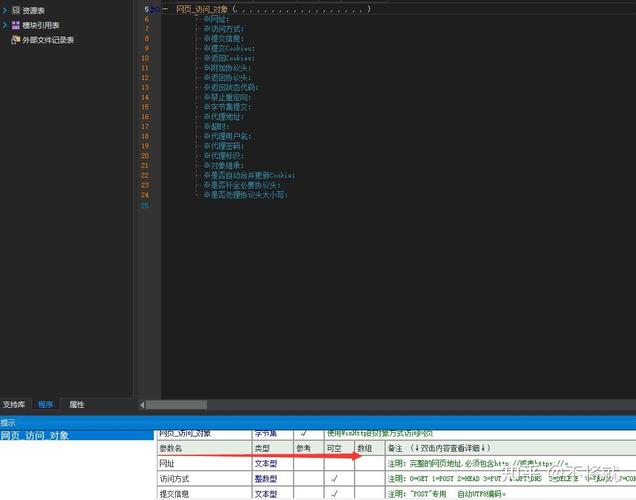The width and height of the screenshot is (636, 500).
Task: Collapse the 网页_访问_对象 call block
Action: (x=165, y=9)
